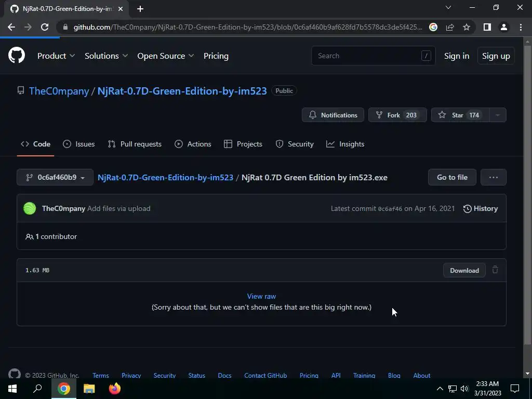Open Chrome three-dot menu
This screenshot has width=532, height=399.
coord(521,27)
